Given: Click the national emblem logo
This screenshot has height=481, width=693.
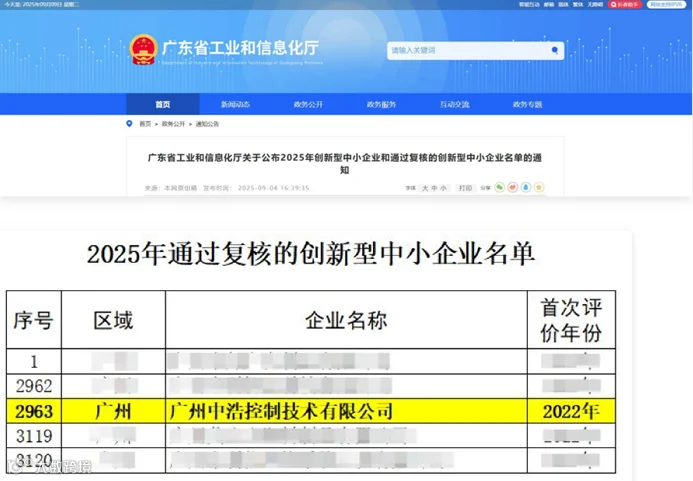Looking at the screenshot, I should [143, 50].
